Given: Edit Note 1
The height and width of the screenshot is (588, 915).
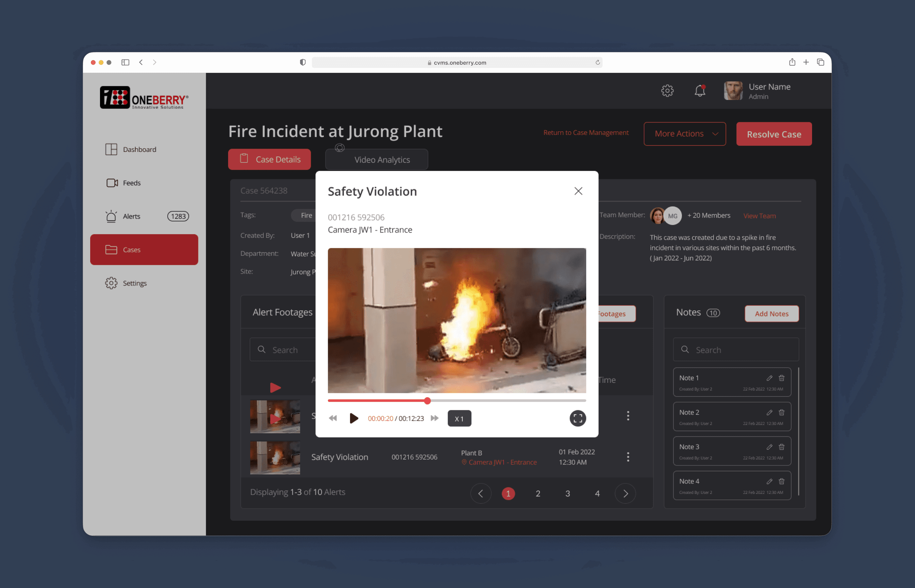Looking at the screenshot, I should coord(770,378).
